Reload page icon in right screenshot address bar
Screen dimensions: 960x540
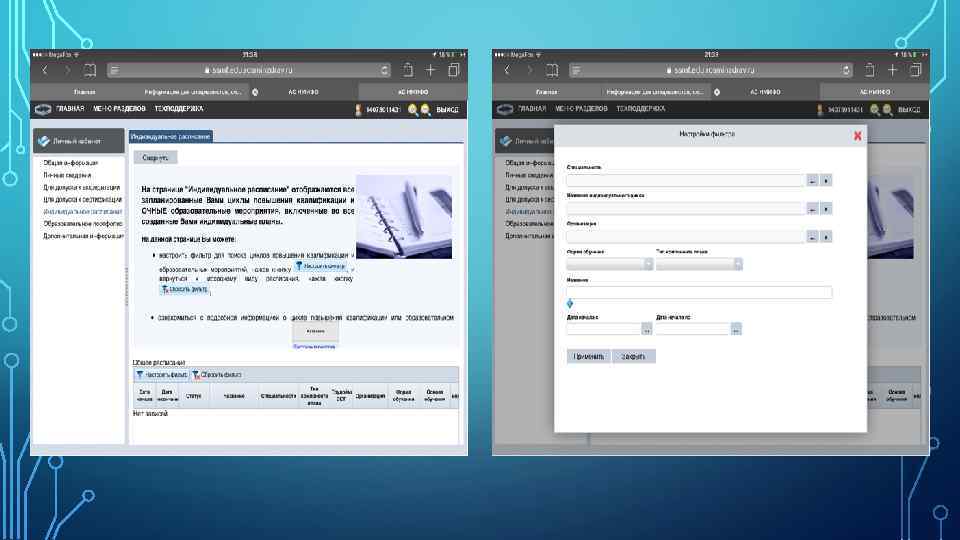(x=846, y=70)
